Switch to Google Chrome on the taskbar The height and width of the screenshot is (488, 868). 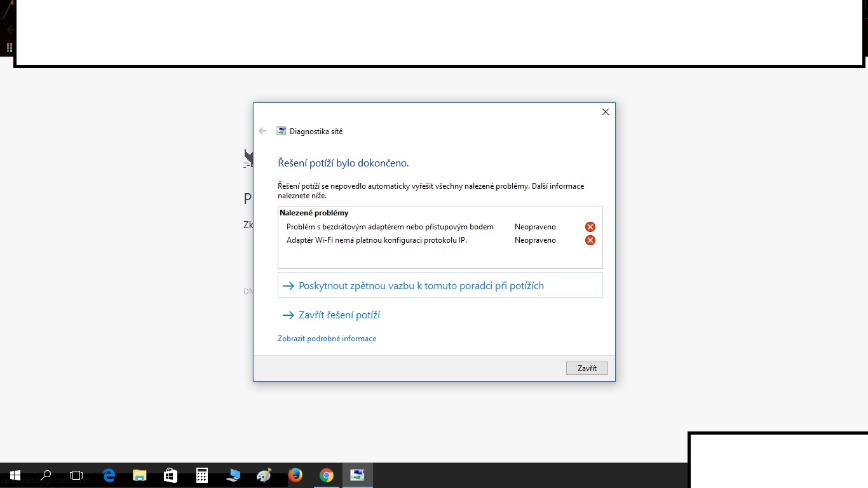[326, 475]
